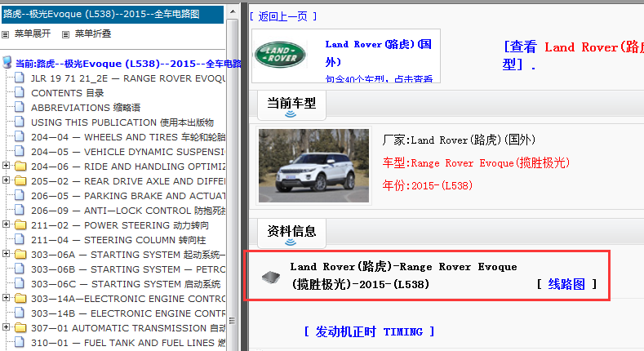Expand the 303-06A STARTING SYSTEM node
The image size is (644, 351).
point(6,254)
